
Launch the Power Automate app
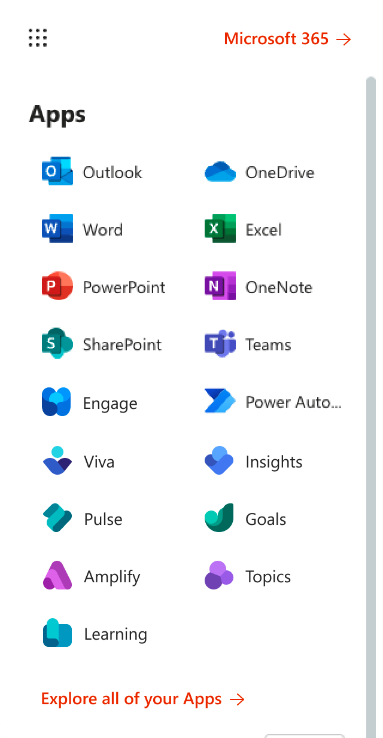[x=273, y=402]
